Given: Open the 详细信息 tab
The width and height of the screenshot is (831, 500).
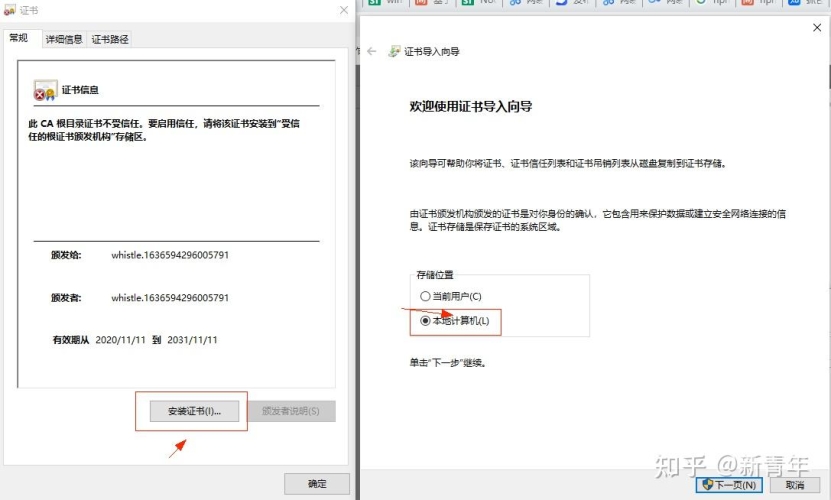Looking at the screenshot, I should pyautogui.click(x=64, y=39).
